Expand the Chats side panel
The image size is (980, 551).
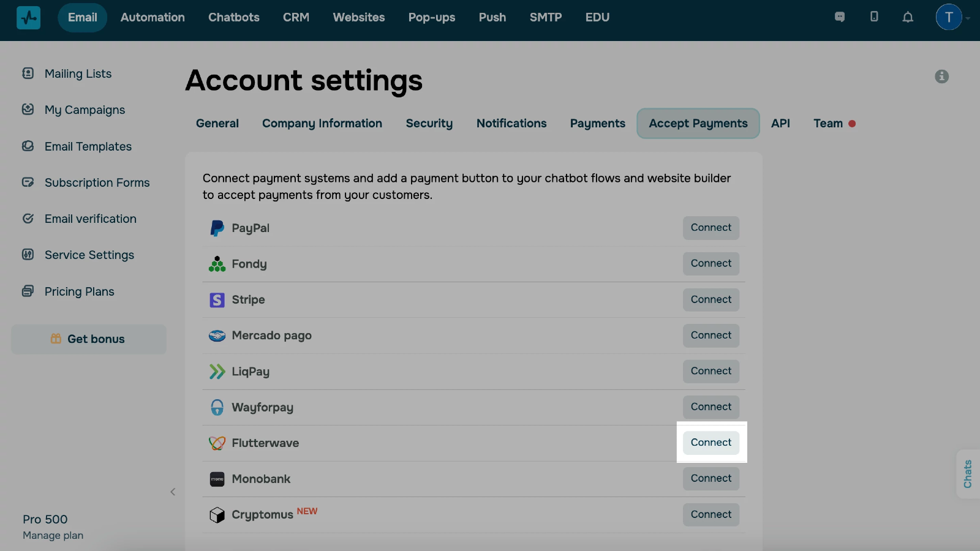(968, 474)
